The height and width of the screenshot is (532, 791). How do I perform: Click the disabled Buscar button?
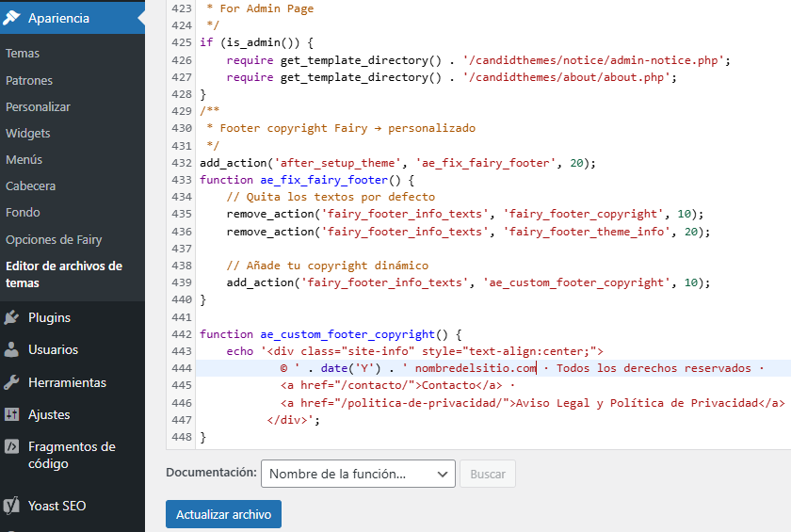488,474
